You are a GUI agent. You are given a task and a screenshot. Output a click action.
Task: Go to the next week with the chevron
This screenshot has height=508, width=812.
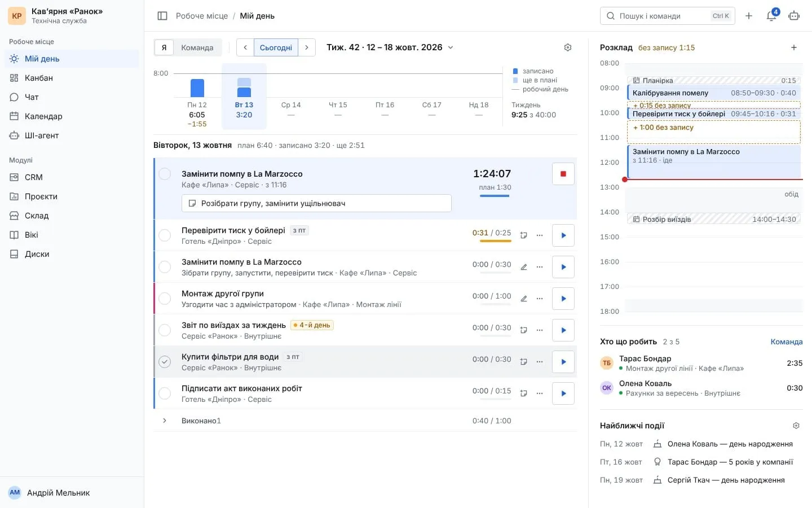click(x=307, y=47)
